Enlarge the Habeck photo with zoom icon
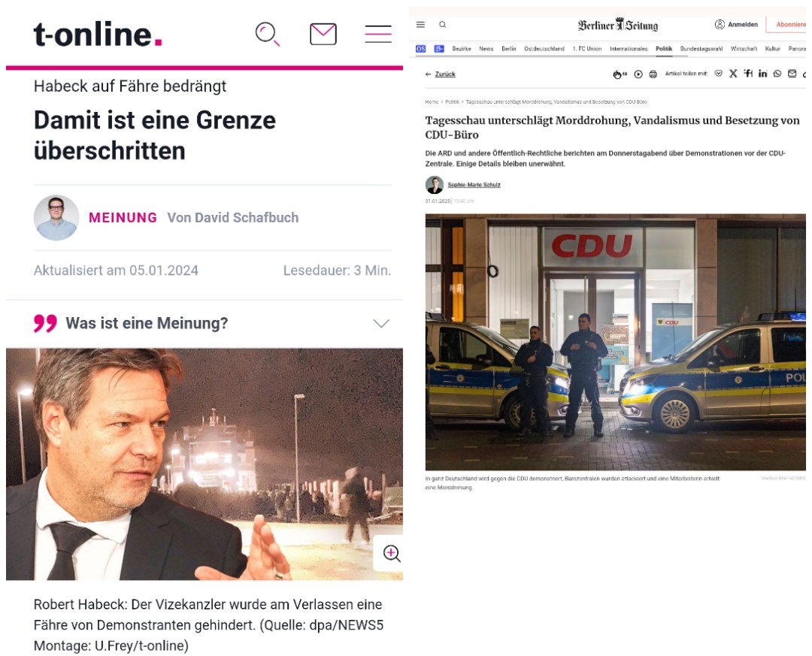Screen dimensions: 812x656 pos(392,554)
